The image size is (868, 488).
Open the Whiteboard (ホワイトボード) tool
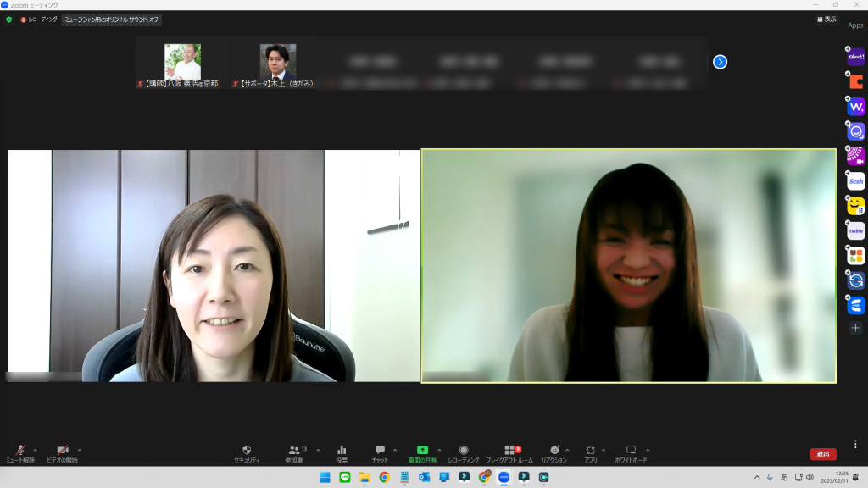click(x=631, y=453)
